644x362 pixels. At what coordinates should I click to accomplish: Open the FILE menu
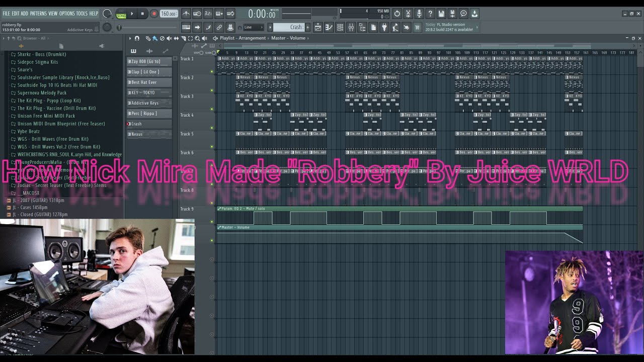[x=6, y=14]
